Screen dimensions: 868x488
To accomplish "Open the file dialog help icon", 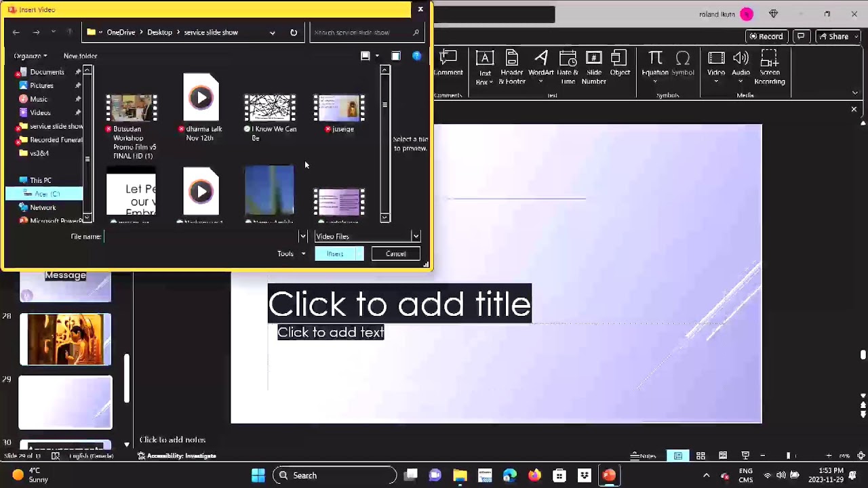I will click(x=416, y=56).
